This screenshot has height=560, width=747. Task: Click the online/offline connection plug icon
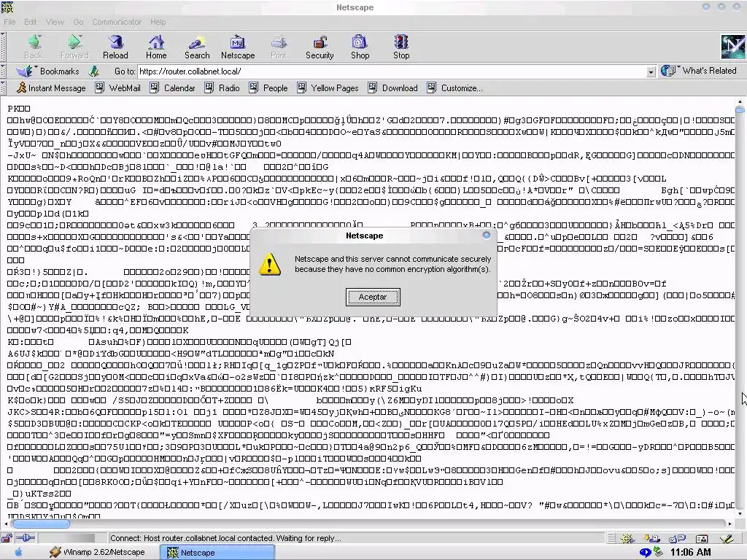[x=26, y=538]
